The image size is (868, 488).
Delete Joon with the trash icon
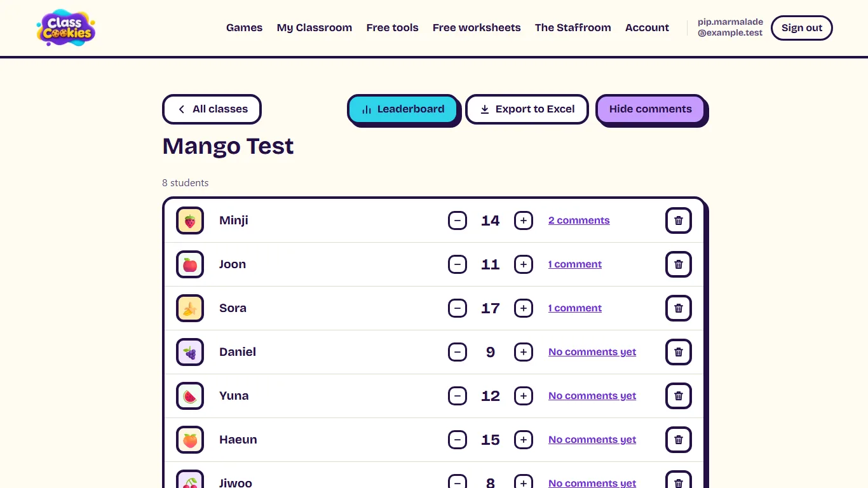(679, 264)
